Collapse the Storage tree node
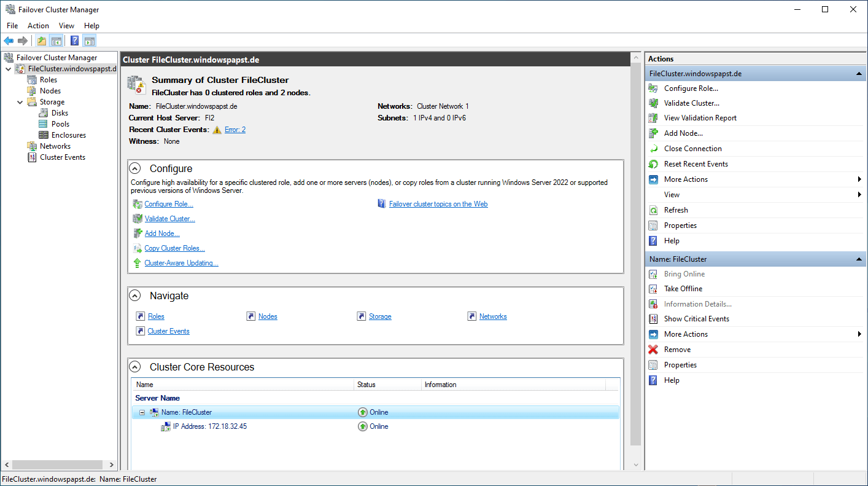 [20, 102]
